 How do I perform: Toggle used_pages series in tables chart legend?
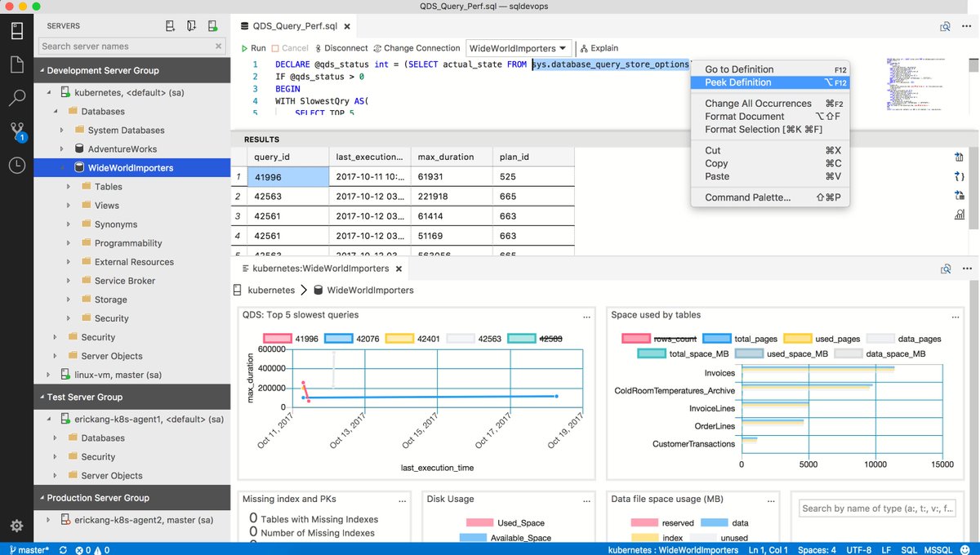(x=822, y=339)
